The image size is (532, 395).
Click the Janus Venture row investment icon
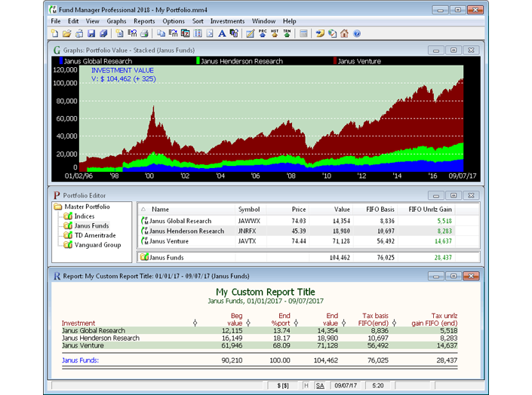145,241
